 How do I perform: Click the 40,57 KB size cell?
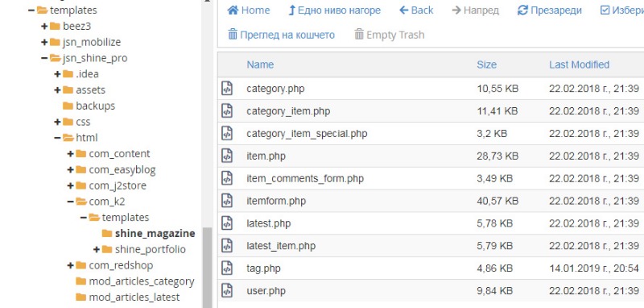(497, 201)
